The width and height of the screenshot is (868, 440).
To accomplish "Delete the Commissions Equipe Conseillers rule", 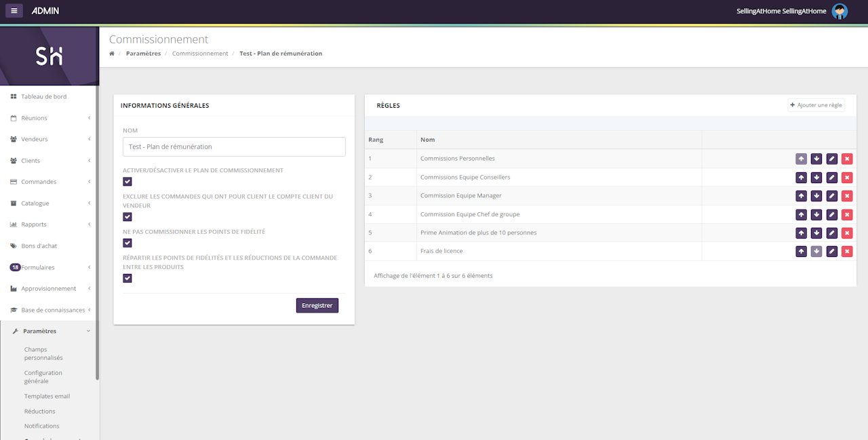I will tap(847, 178).
